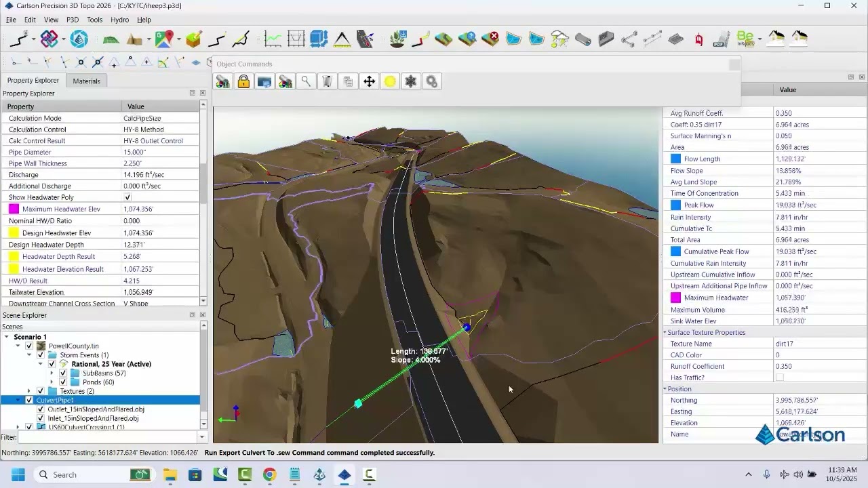Select the Inlet_15inSlopedAndFlared.obj tree item
This screenshot has height=488, width=868.
pos(93,418)
